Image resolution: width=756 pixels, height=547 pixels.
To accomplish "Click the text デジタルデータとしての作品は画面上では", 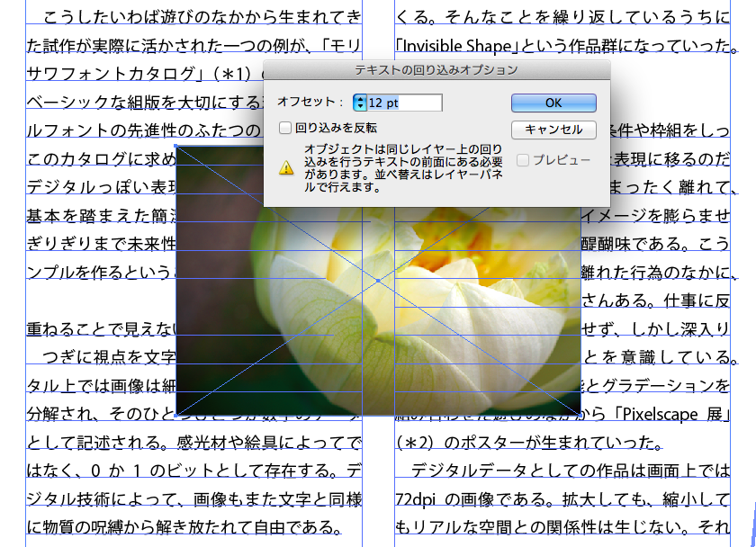I will pos(571,471).
